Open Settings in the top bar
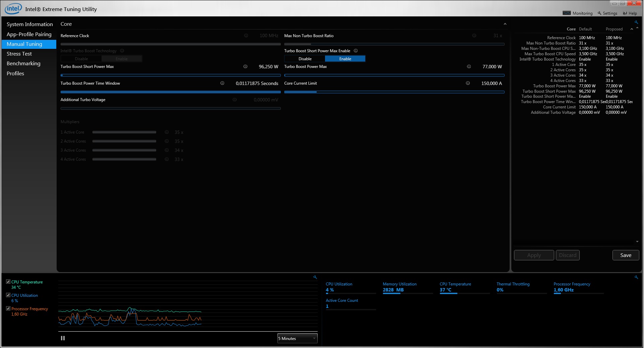The height and width of the screenshot is (348, 644). click(607, 13)
